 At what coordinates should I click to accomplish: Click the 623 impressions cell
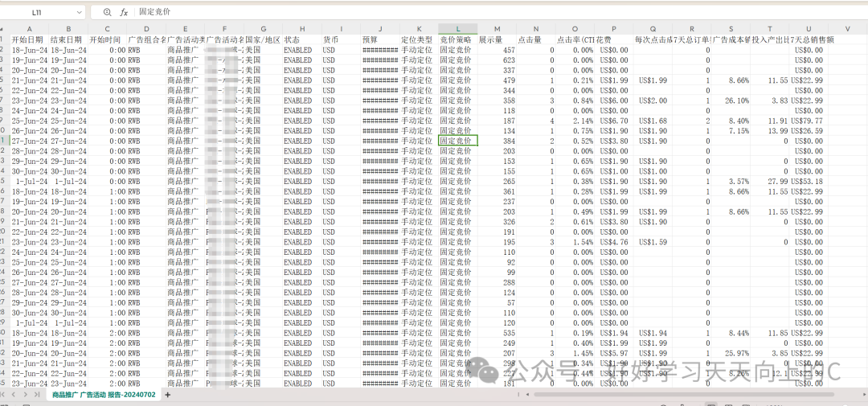(497, 59)
